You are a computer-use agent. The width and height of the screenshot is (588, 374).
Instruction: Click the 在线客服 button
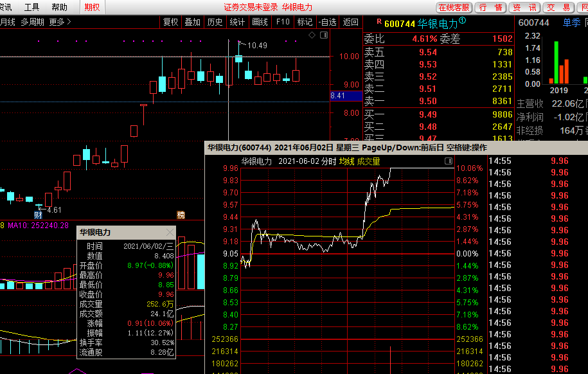[454, 8]
